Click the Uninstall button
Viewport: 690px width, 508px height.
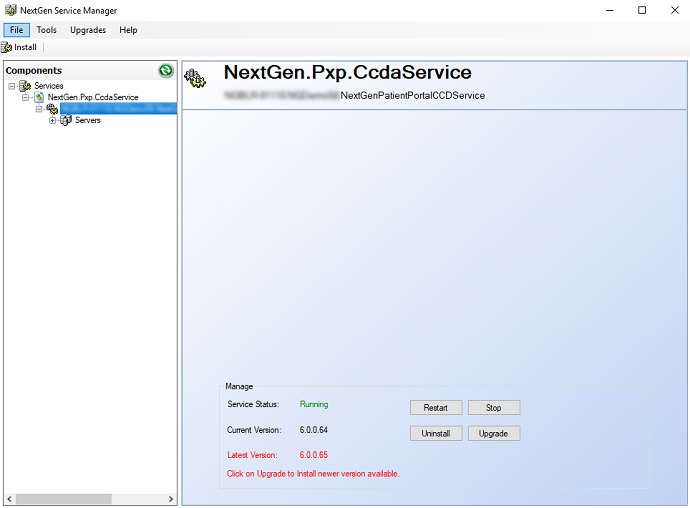tap(436, 434)
